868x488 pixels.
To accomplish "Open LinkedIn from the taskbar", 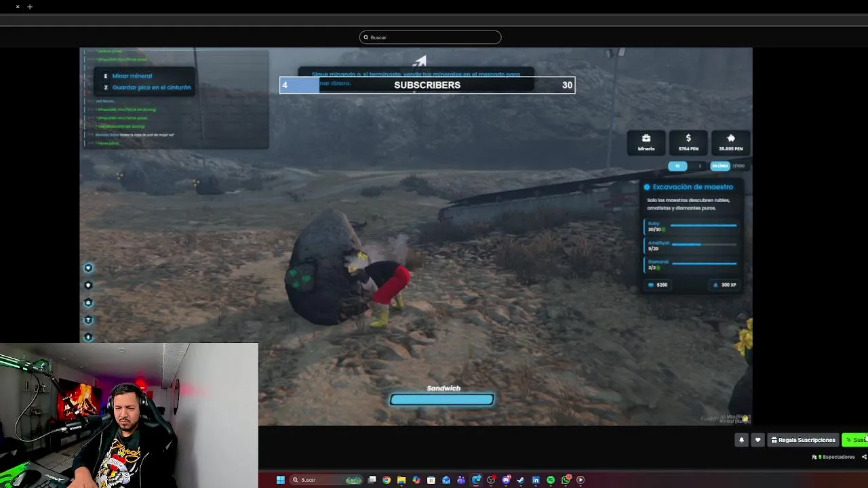I will pyautogui.click(x=536, y=480).
